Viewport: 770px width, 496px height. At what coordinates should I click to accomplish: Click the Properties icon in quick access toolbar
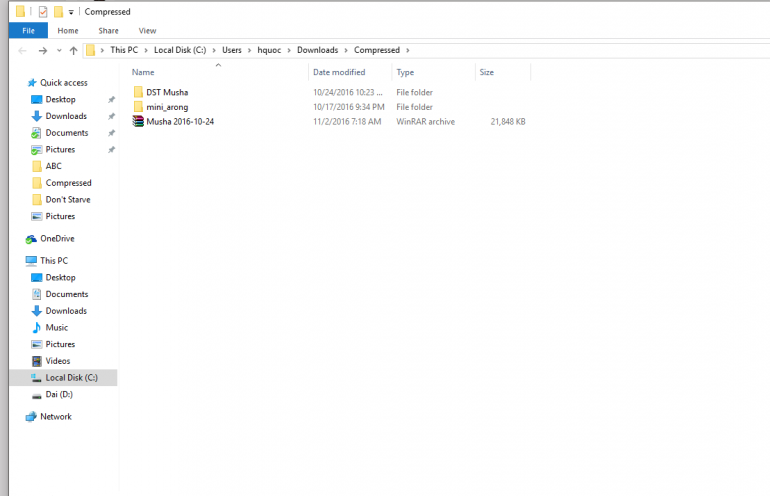[43, 12]
